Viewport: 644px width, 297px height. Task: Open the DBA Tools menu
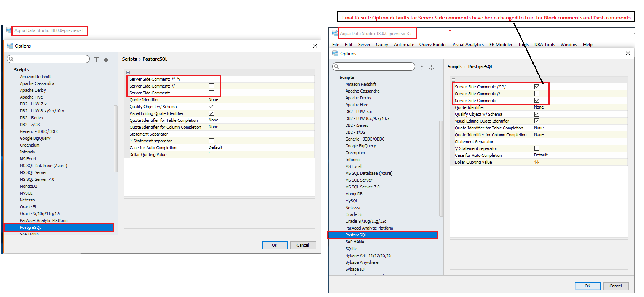click(x=545, y=45)
